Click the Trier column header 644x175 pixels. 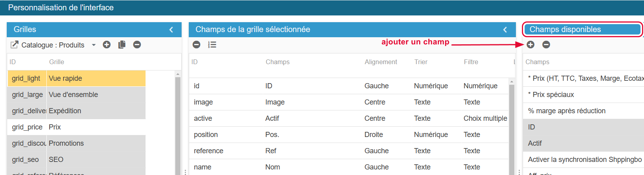click(x=421, y=62)
